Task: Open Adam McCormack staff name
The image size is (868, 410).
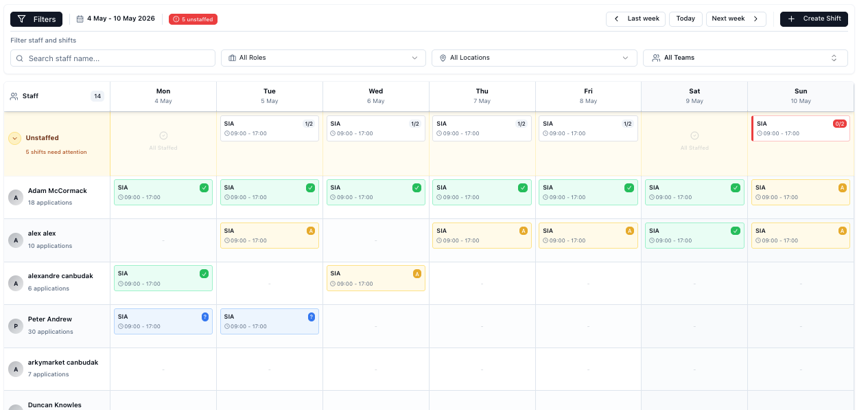Action: click(58, 191)
